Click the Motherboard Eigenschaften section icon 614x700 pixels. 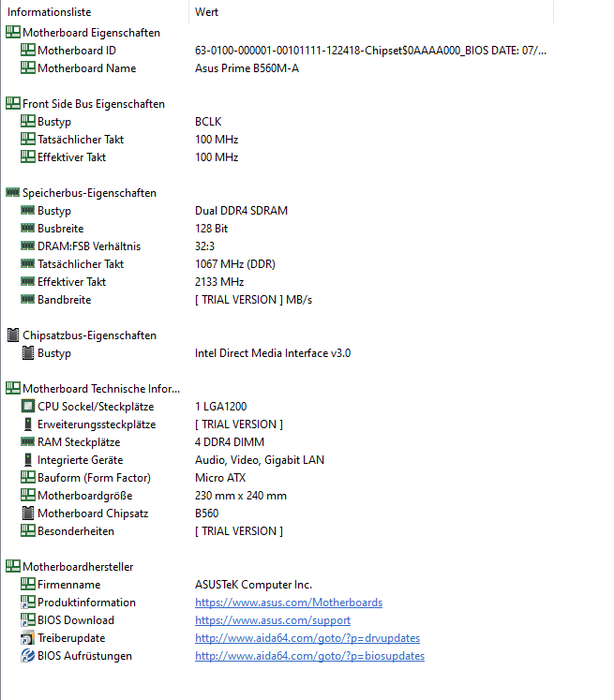tap(13, 32)
